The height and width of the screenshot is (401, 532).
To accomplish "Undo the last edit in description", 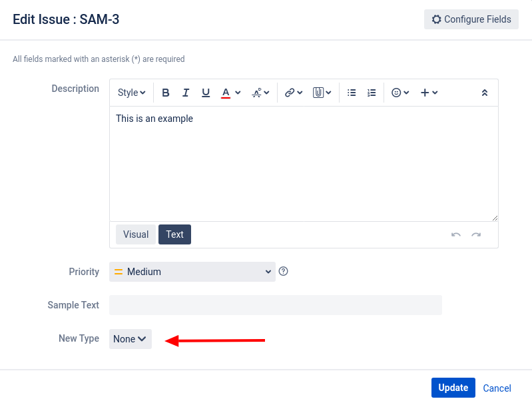I will pos(456,234).
